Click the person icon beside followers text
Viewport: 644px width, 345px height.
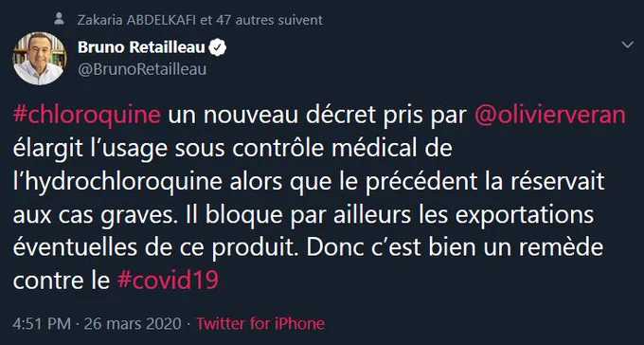(x=59, y=19)
